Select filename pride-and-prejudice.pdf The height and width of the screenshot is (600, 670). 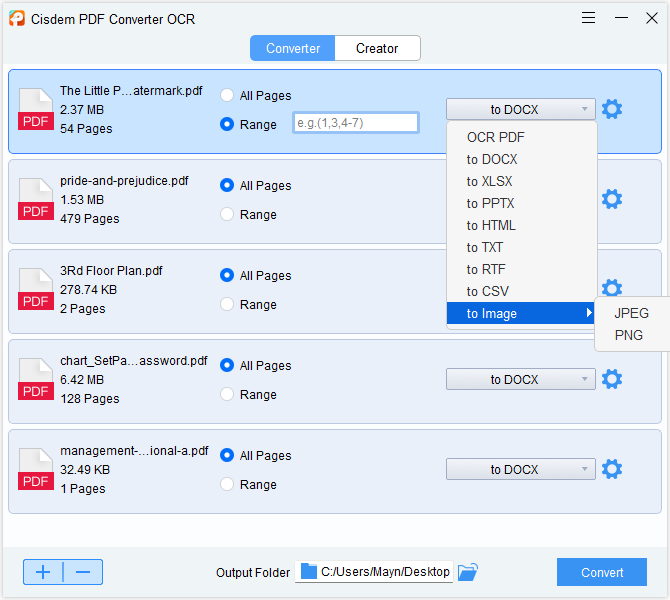(124, 181)
